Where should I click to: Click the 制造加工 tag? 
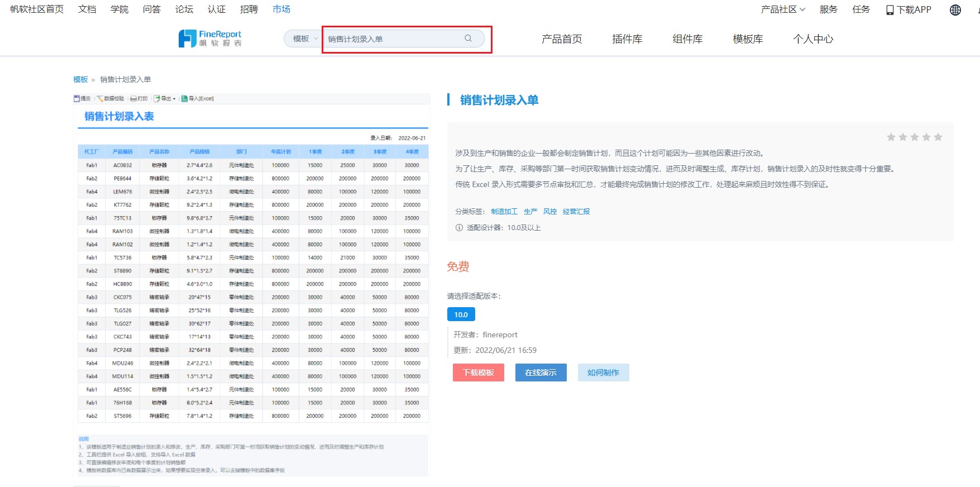coord(504,211)
